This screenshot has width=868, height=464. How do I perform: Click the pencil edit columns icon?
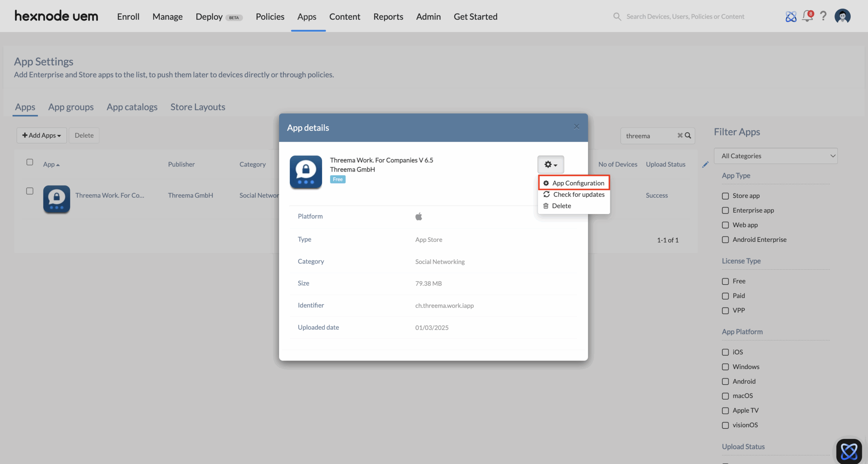point(705,165)
